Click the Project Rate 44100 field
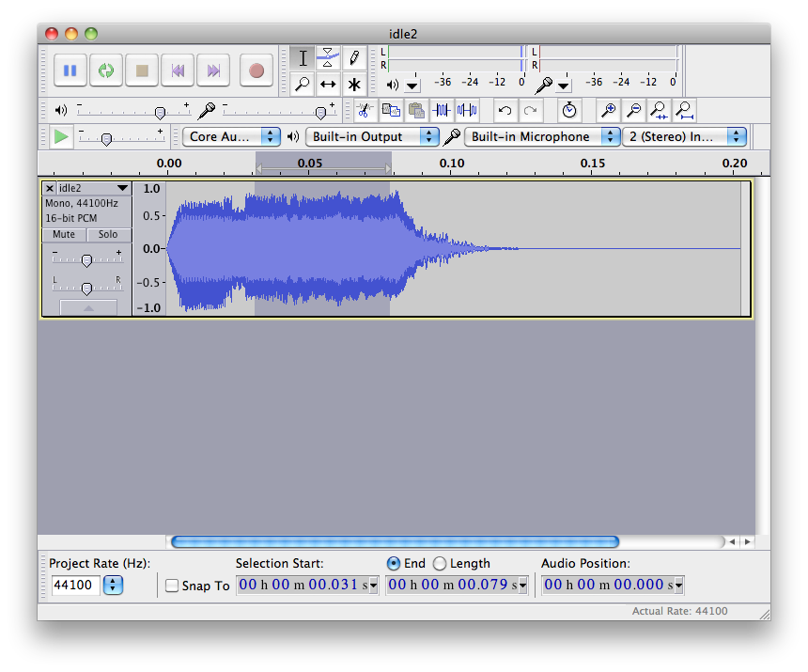808x672 pixels. coord(73,586)
